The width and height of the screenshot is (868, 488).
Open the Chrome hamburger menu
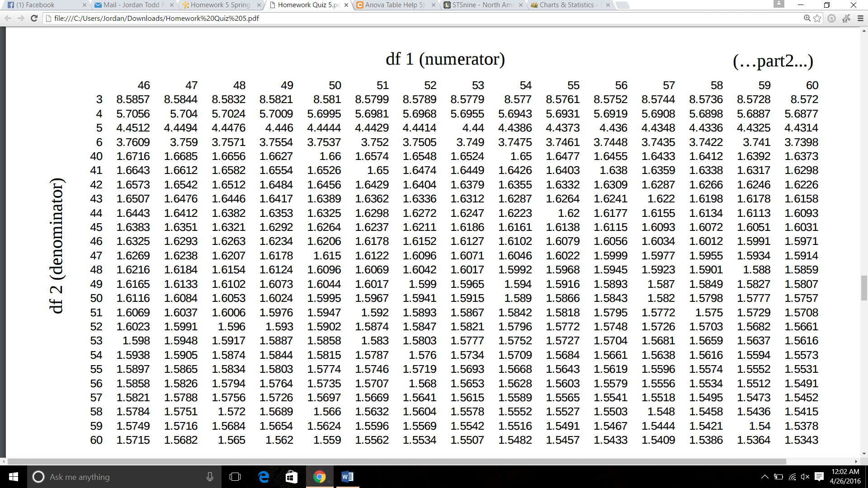[860, 19]
